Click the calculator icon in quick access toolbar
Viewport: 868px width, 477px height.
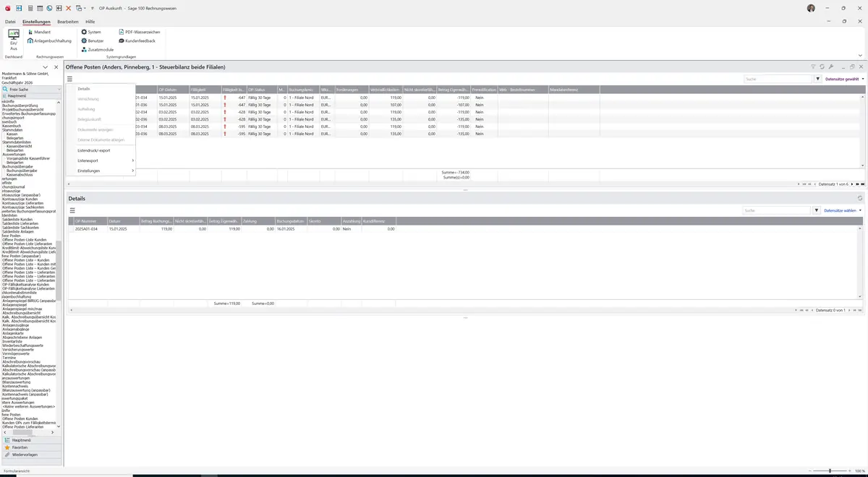point(30,8)
